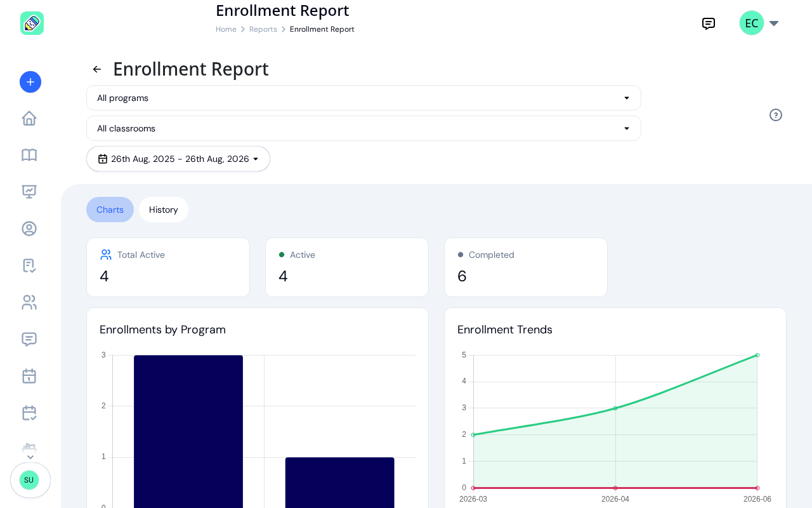Switch to the Charts tab

pyautogui.click(x=110, y=210)
